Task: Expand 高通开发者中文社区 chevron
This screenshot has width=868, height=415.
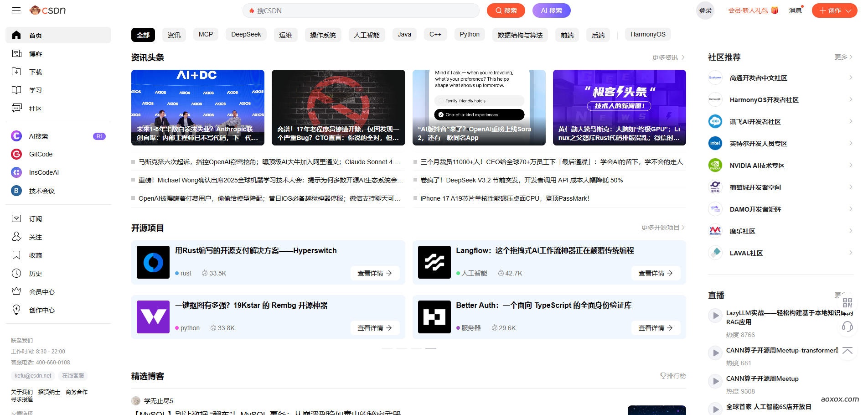Action: [x=851, y=78]
